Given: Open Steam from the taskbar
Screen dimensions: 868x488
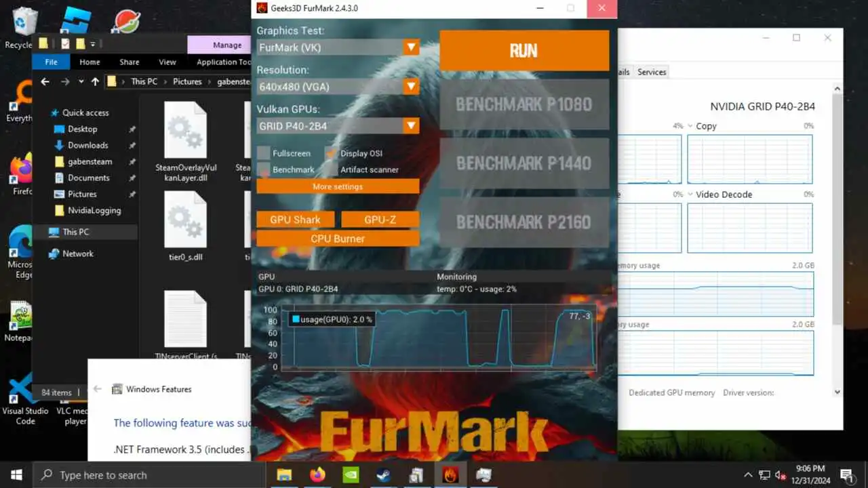Looking at the screenshot, I should [384, 474].
